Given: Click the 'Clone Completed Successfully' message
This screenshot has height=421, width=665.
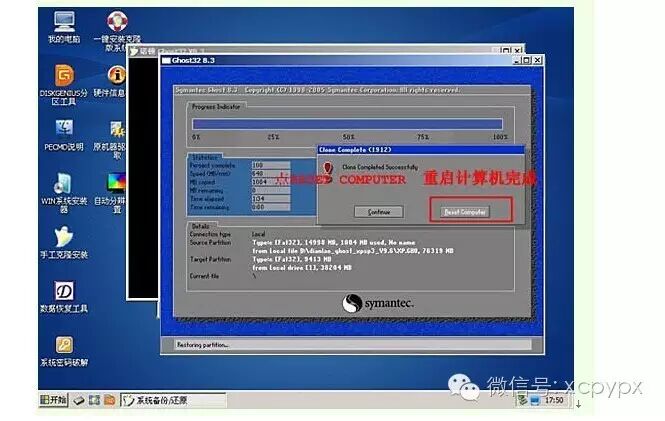Looking at the screenshot, I should 380,167.
